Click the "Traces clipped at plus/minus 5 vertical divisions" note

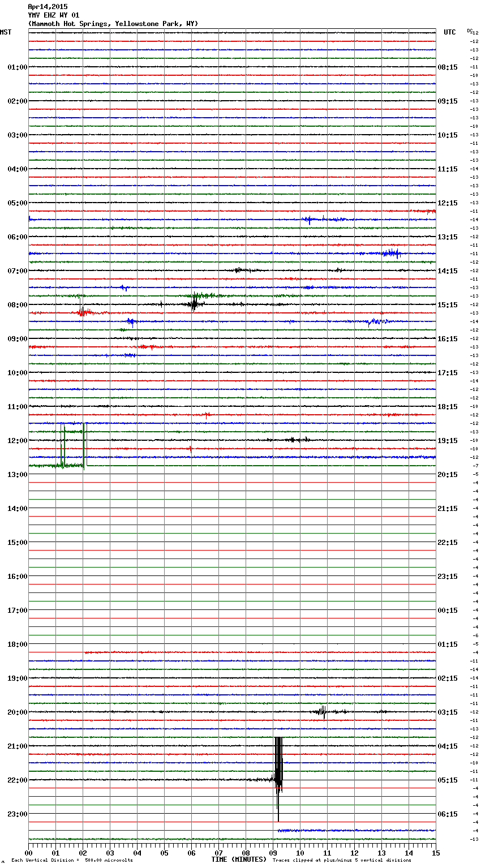(x=342, y=861)
